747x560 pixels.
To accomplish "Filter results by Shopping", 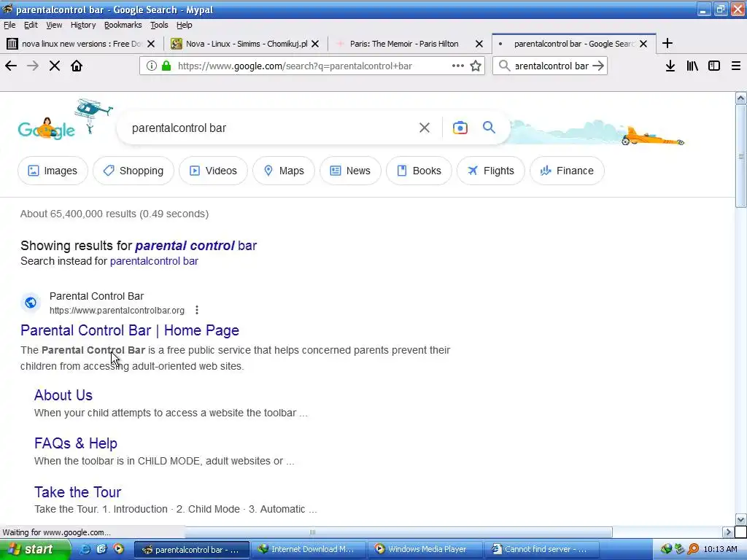I will [x=133, y=171].
